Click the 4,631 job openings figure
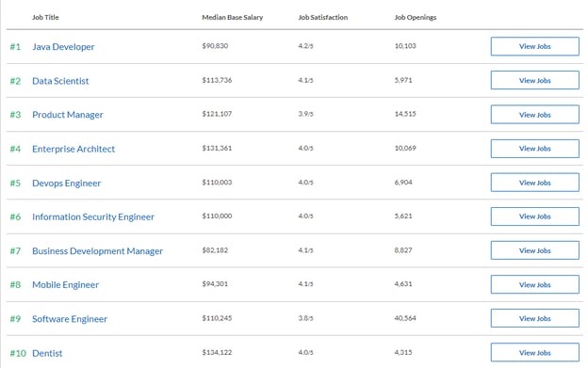588x368 pixels. [403, 284]
